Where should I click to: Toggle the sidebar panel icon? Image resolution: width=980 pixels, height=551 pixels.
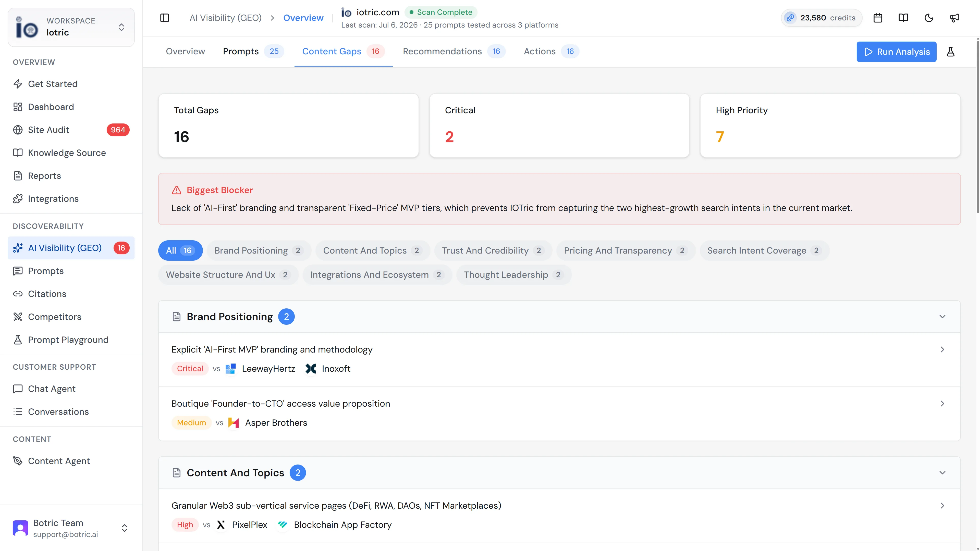point(164,18)
